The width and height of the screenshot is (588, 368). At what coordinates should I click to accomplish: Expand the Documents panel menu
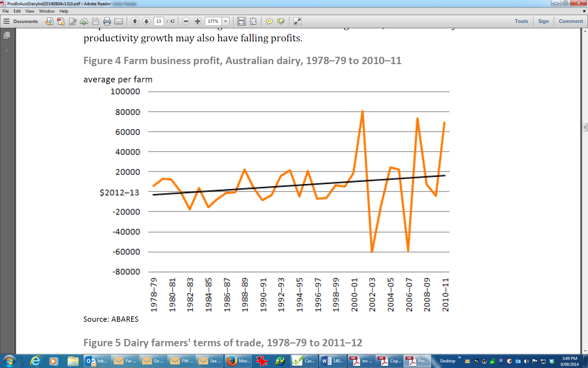coord(6,21)
